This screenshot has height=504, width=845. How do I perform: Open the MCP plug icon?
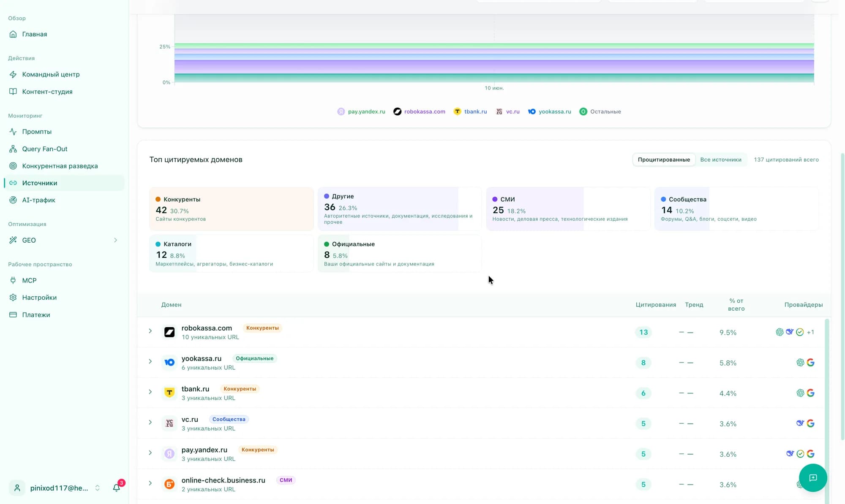pyautogui.click(x=13, y=280)
